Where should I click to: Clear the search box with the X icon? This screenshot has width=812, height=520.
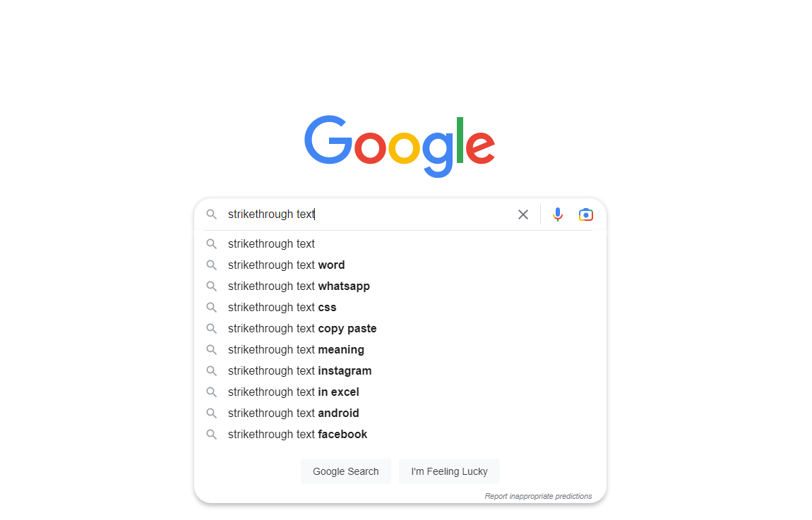tap(523, 214)
